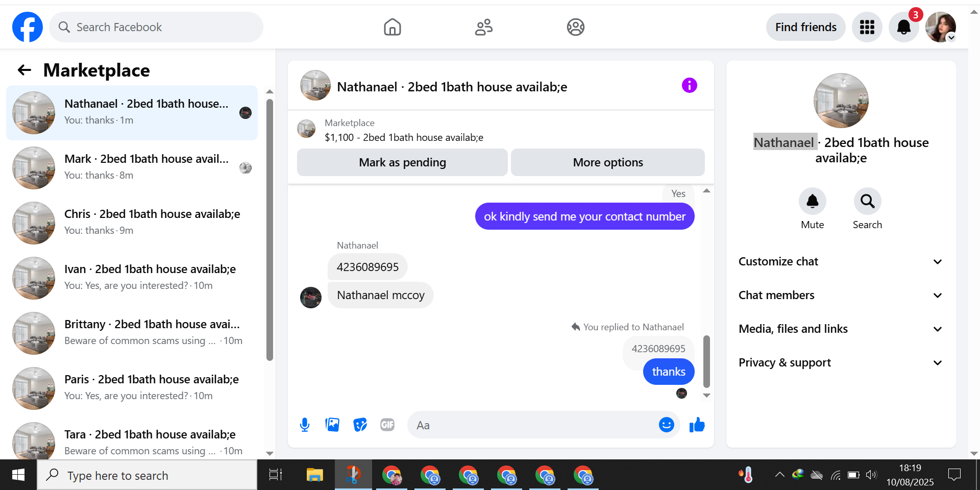Open the sticker picker icon
The width and height of the screenshot is (980, 490).
click(360, 425)
